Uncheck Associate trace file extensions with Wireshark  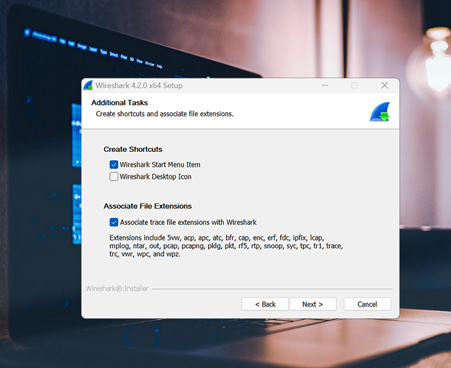click(x=114, y=222)
